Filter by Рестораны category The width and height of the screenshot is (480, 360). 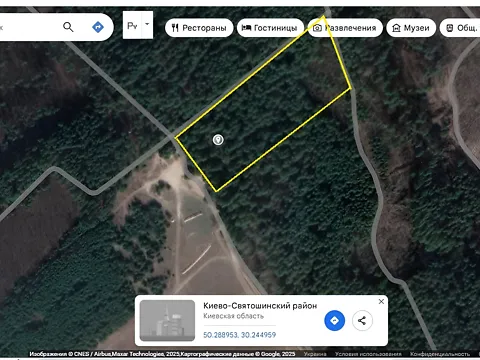pyautogui.click(x=199, y=28)
